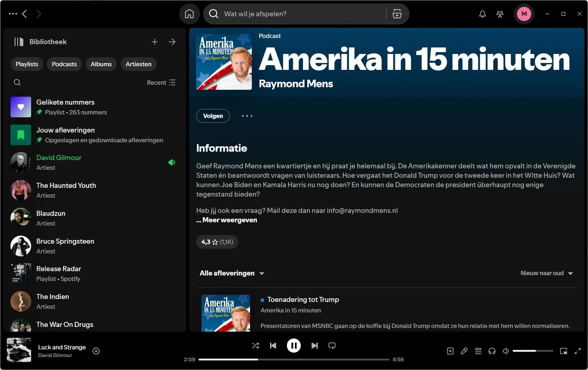
Task: Open the 4,3 star rating
Action: click(217, 242)
